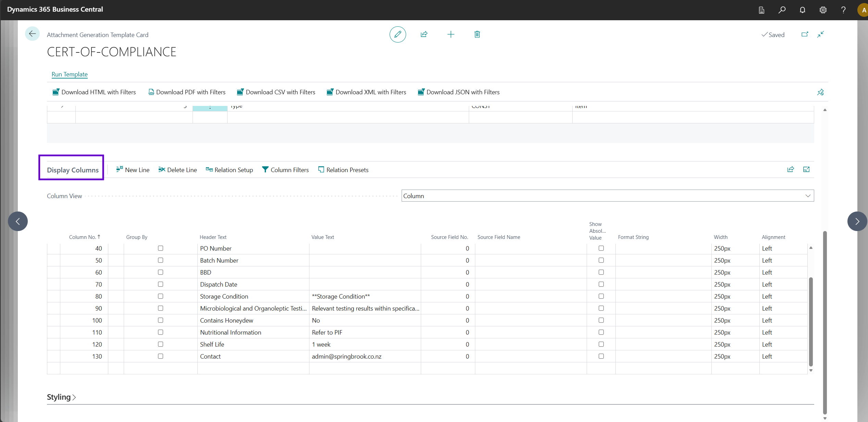Sort by Column No. header

pos(84,237)
